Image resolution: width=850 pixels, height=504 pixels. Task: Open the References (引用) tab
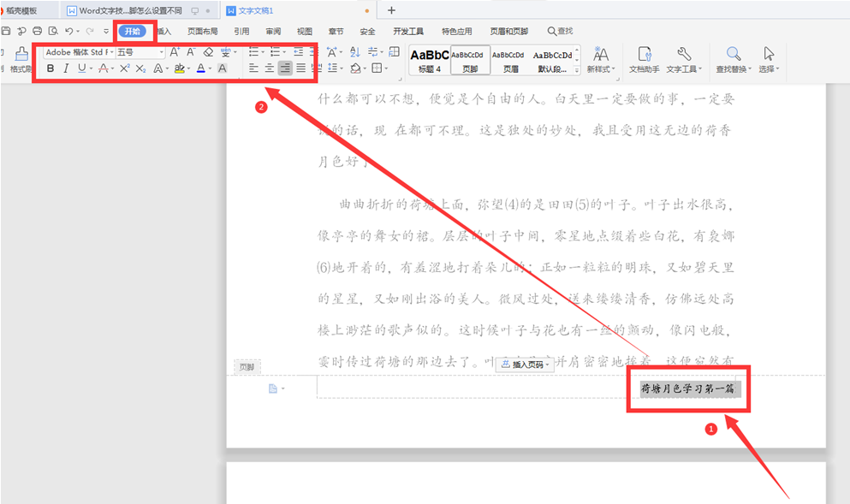point(241,31)
